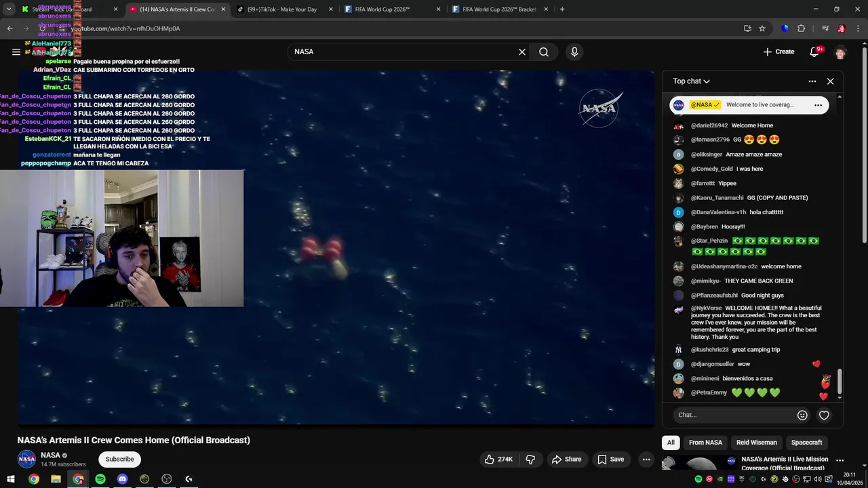Open the Artemis II Live Mission Coverage video
868x488 pixels.
785,464
